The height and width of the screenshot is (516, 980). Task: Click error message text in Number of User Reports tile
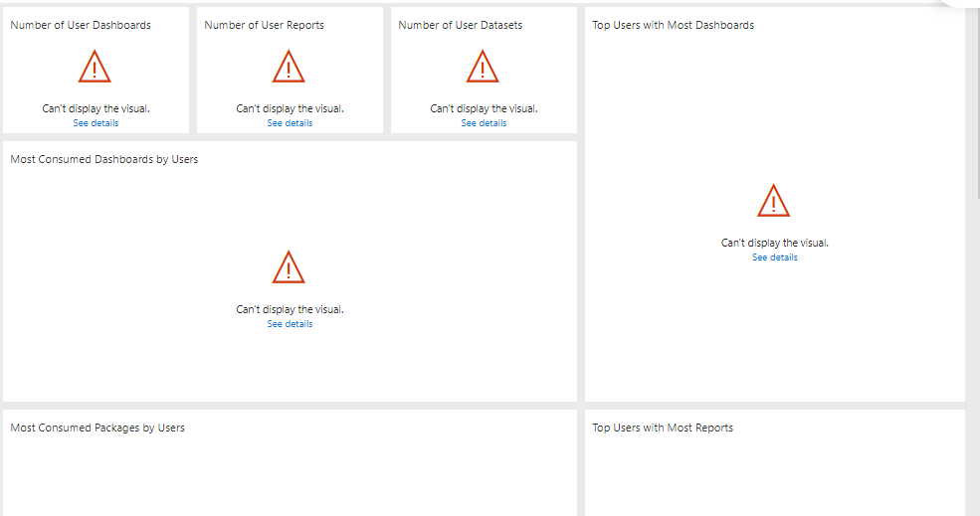(290, 108)
